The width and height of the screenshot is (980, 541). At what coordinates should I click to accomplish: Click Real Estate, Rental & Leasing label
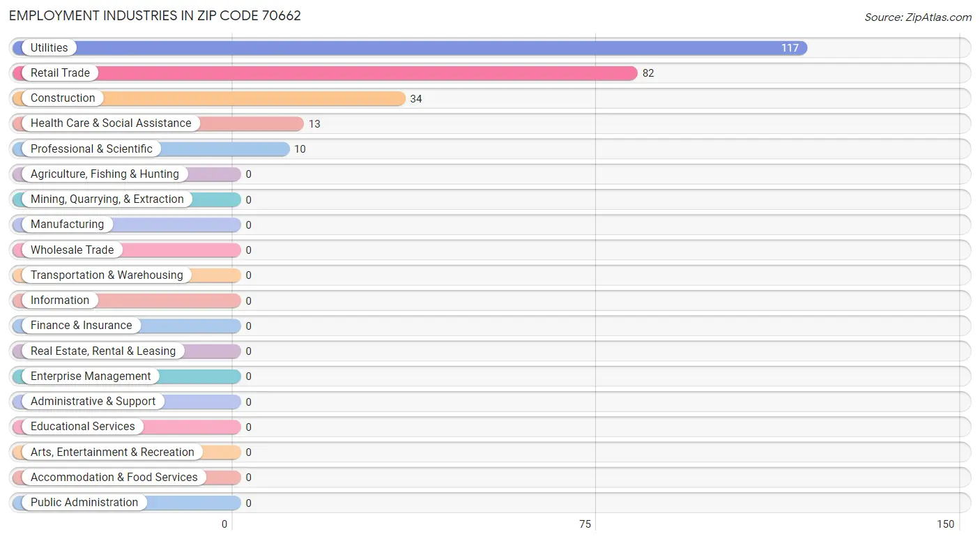coord(103,351)
